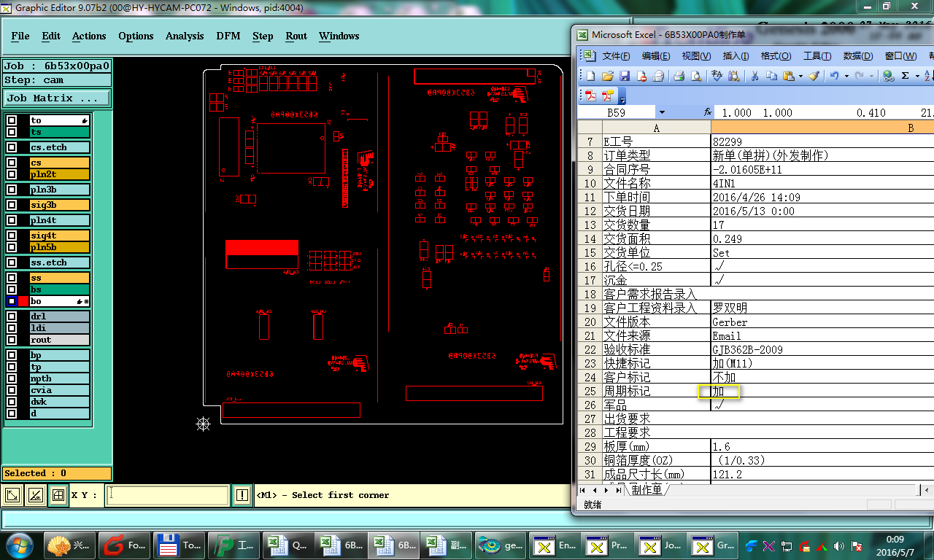Toggle display checkbox of layer cs.etch
Viewport: 934px width, 560px height.
[x=12, y=147]
